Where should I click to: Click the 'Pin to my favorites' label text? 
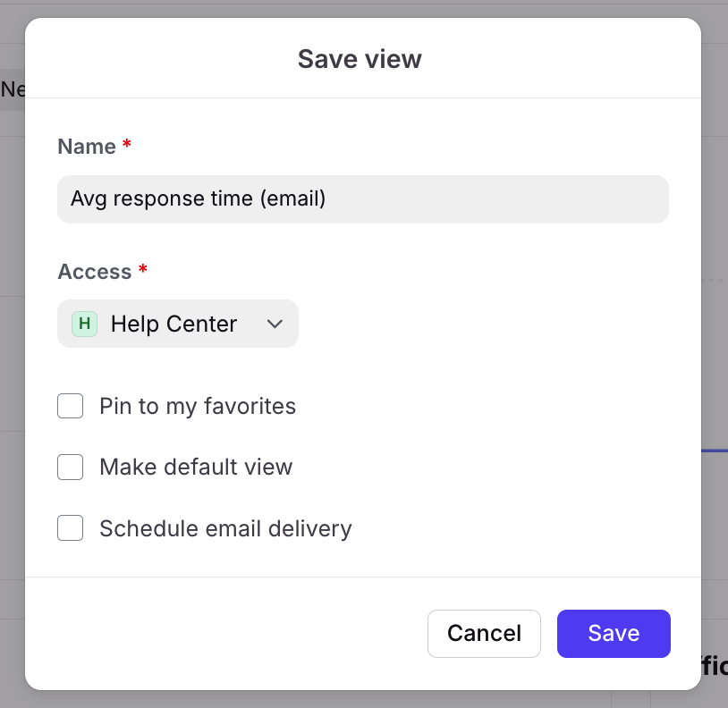pos(198,407)
